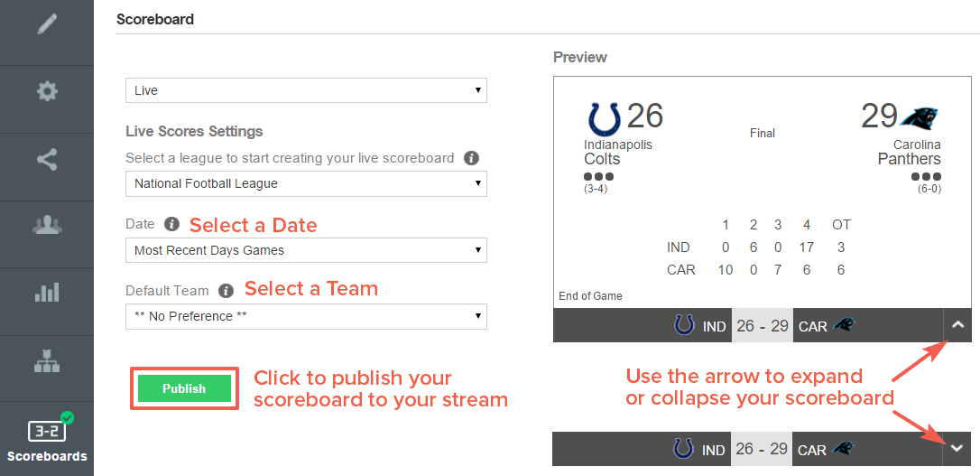Collapse the scoreboard with the up arrow
This screenshot has height=476, width=980.
point(957,325)
